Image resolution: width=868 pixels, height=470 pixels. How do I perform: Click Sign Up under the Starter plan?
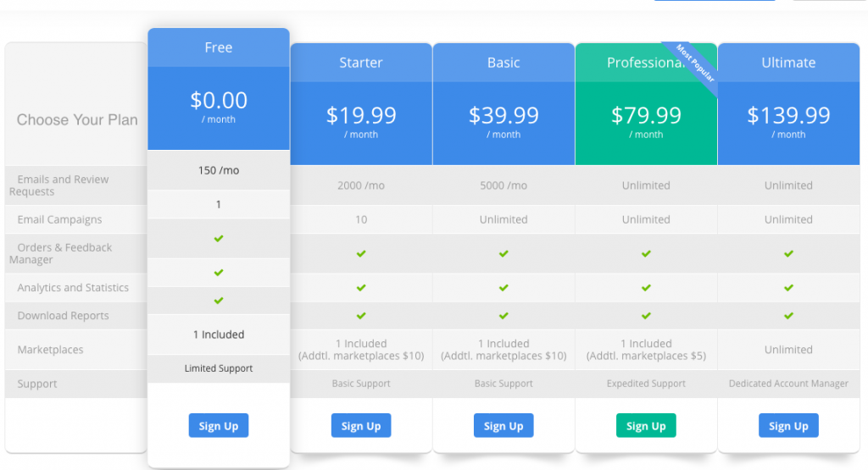(361, 425)
